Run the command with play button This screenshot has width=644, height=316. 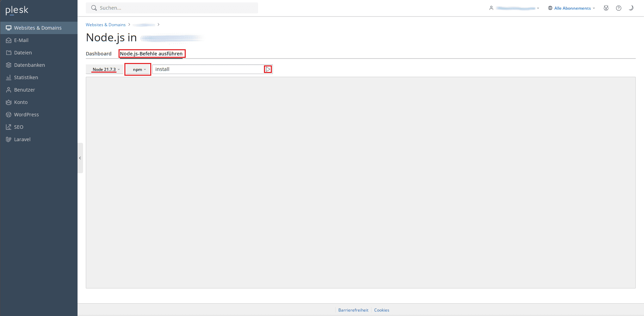point(268,69)
